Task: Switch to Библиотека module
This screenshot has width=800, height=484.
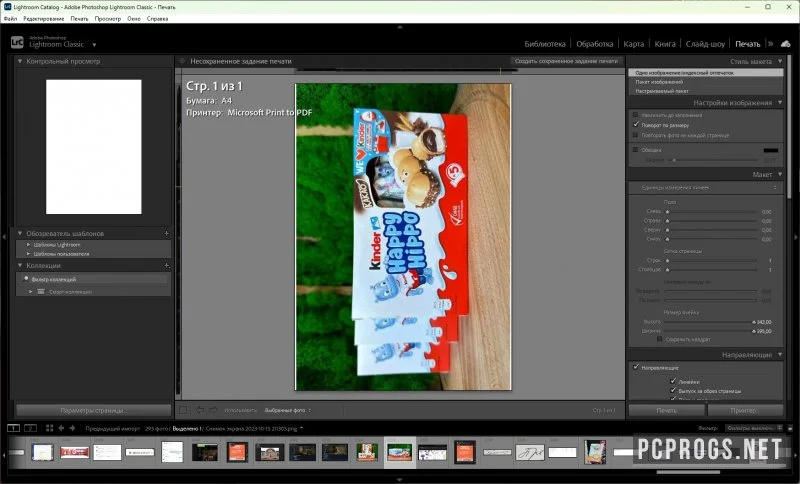Action: [545, 44]
